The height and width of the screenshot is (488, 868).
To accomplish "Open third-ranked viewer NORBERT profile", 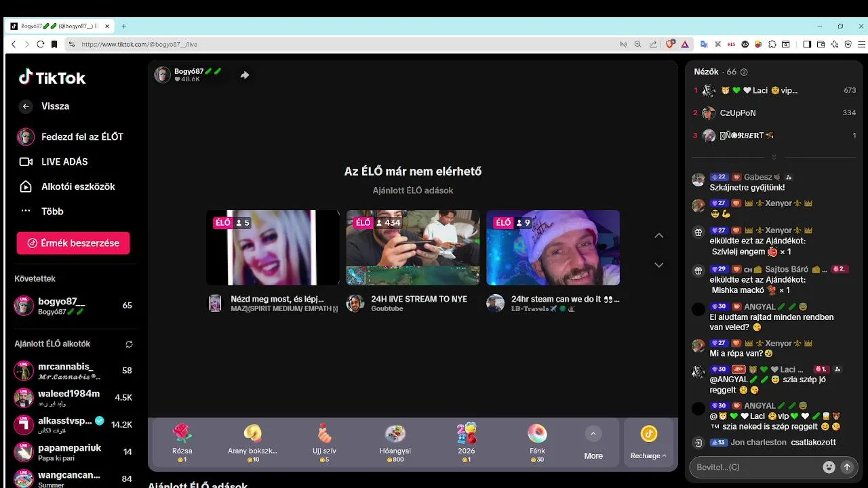I will 774,136.
